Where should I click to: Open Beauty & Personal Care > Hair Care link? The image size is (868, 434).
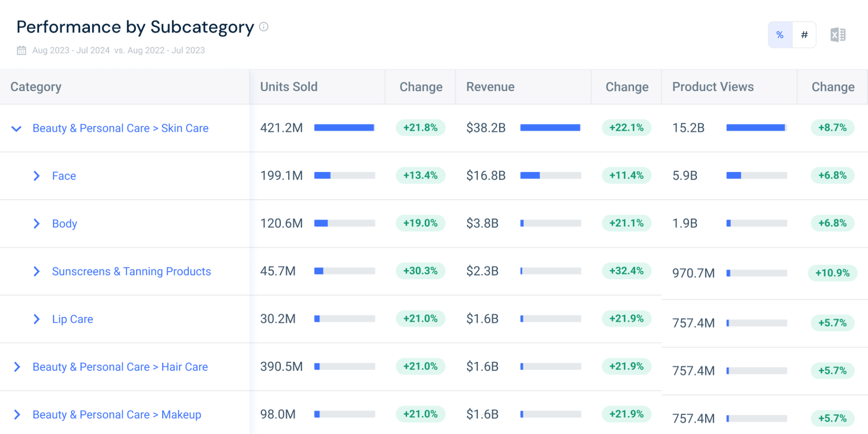pyautogui.click(x=120, y=367)
